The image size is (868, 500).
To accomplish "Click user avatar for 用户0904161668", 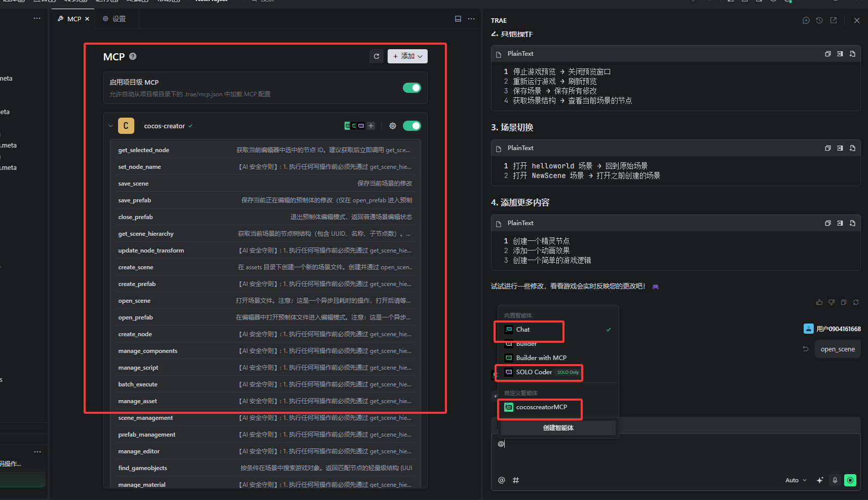I will [809, 329].
